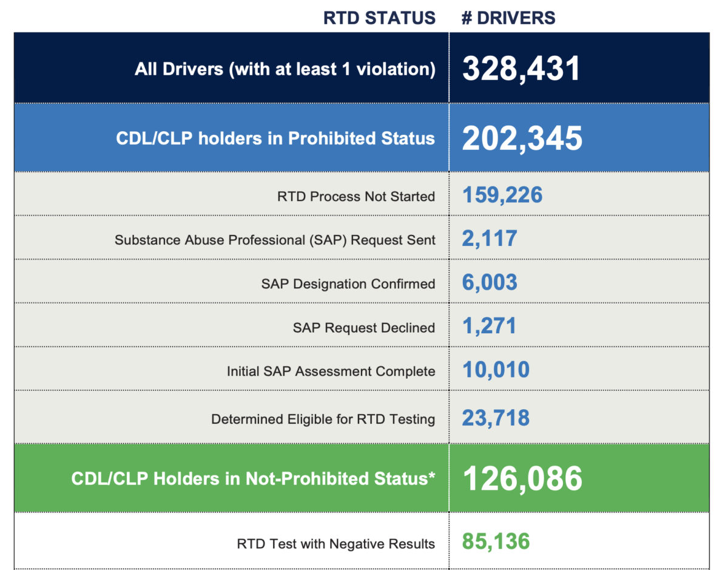Click the 159,226 value
The height and width of the screenshot is (570, 728).
pos(502,195)
